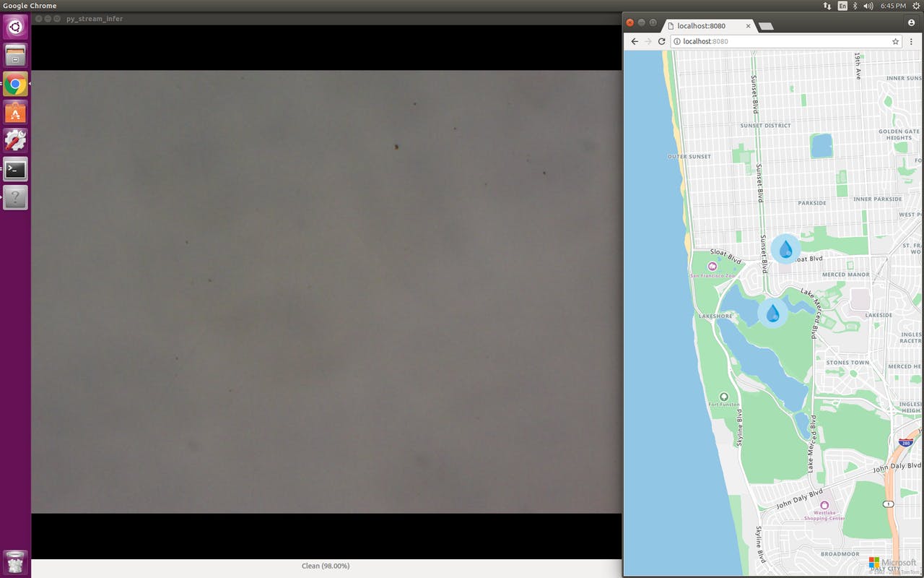Open System Settings from the launcher
Screen dimensions: 924x578
click(15, 140)
